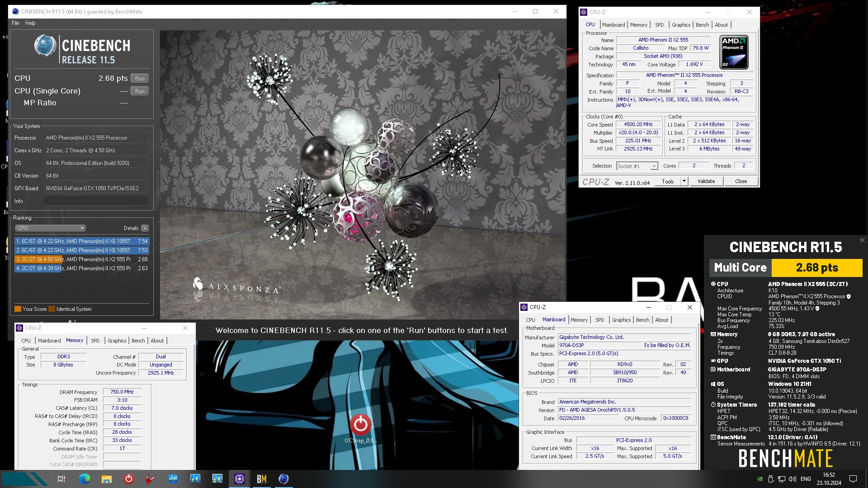Open the File menu in Cinebench
Image resolution: width=868 pixels, height=488 pixels.
tap(15, 23)
